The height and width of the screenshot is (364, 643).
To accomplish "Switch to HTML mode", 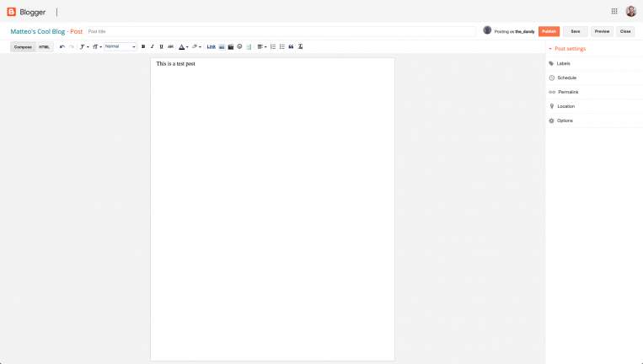I will 45,46.
